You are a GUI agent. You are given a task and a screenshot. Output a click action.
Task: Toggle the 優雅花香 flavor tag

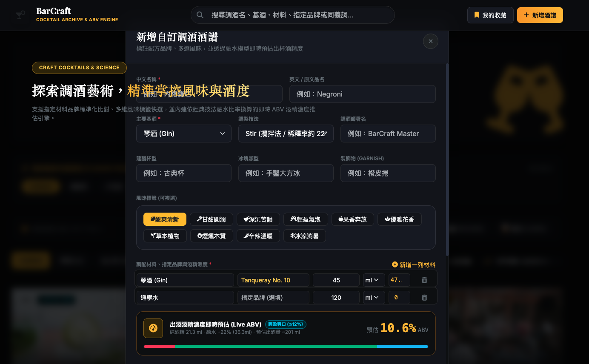pos(399,219)
